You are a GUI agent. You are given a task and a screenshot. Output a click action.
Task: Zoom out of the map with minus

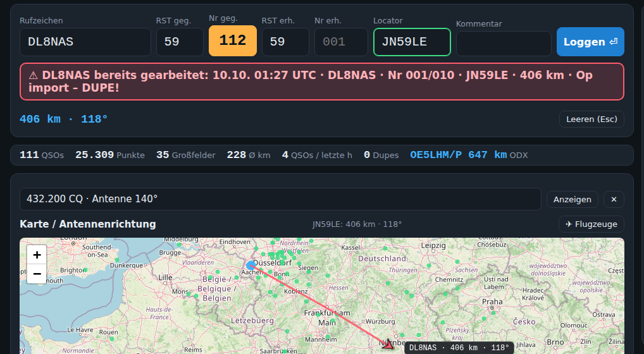point(37,274)
